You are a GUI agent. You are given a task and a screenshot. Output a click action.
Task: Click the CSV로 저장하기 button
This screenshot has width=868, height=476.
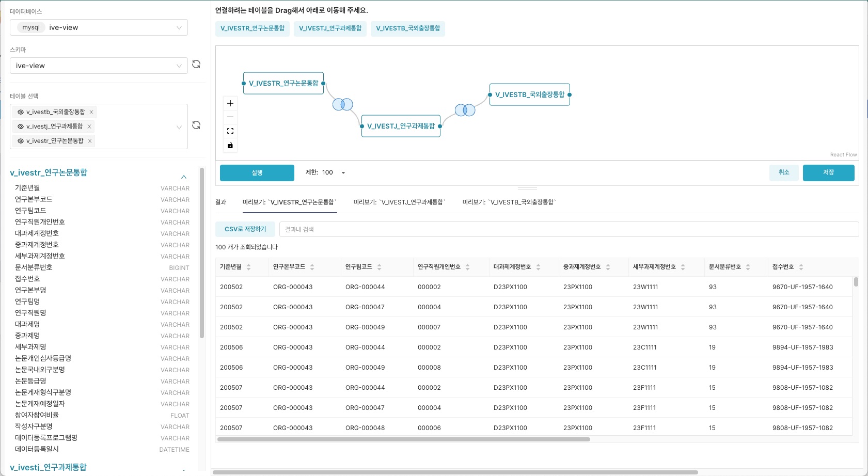[245, 229]
